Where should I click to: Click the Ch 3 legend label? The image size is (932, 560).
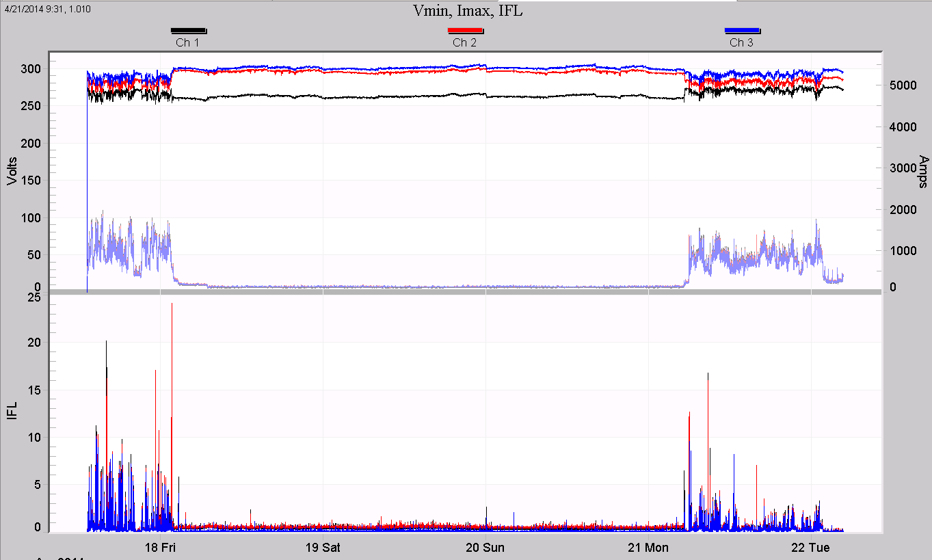[x=742, y=42]
